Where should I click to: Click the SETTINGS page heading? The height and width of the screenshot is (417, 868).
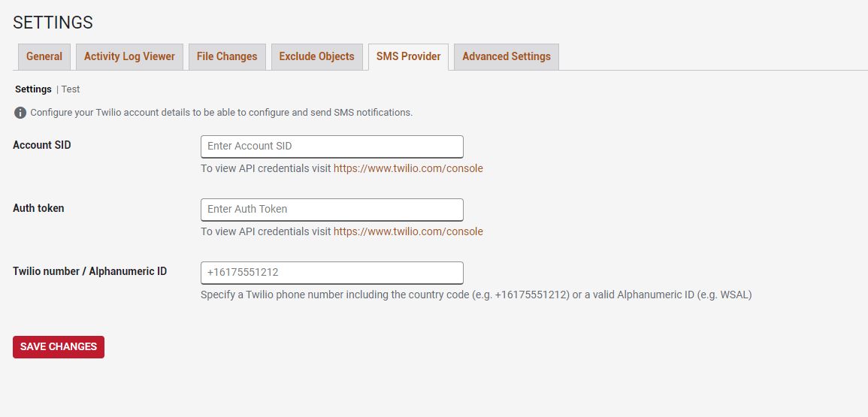point(53,23)
